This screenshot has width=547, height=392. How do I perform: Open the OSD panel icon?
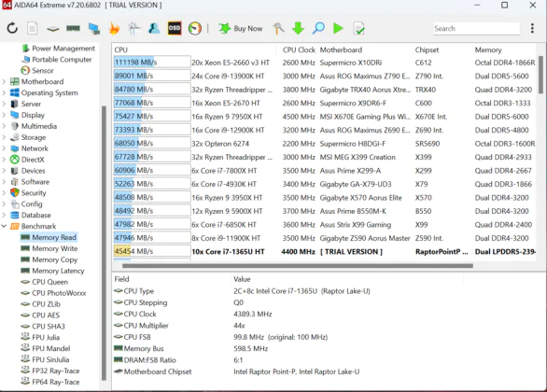coord(175,28)
